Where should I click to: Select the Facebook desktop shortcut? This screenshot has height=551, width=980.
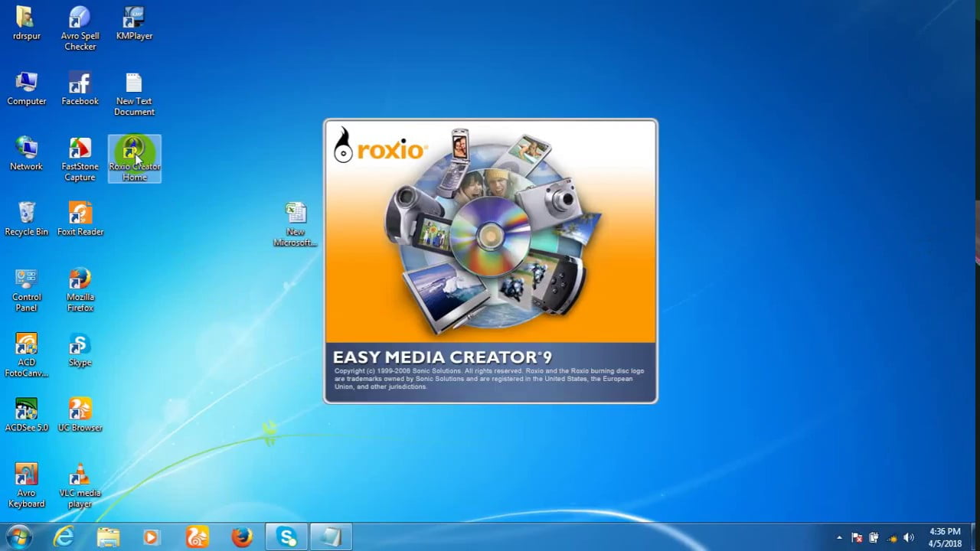[x=80, y=89]
